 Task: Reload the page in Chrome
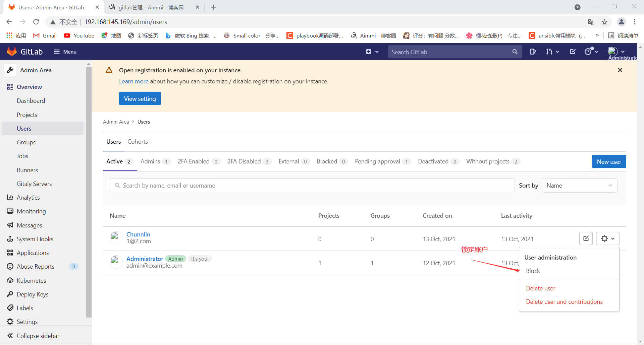point(36,22)
